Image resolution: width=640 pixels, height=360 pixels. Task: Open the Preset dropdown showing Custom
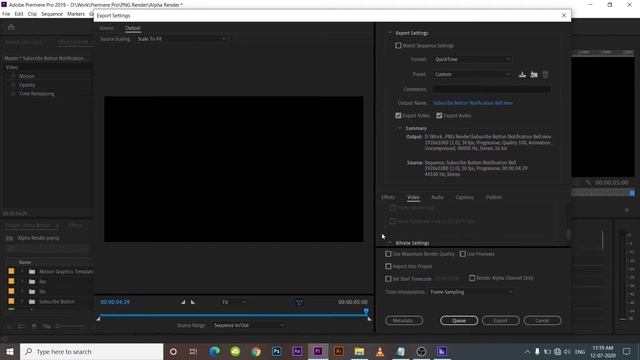(x=472, y=74)
